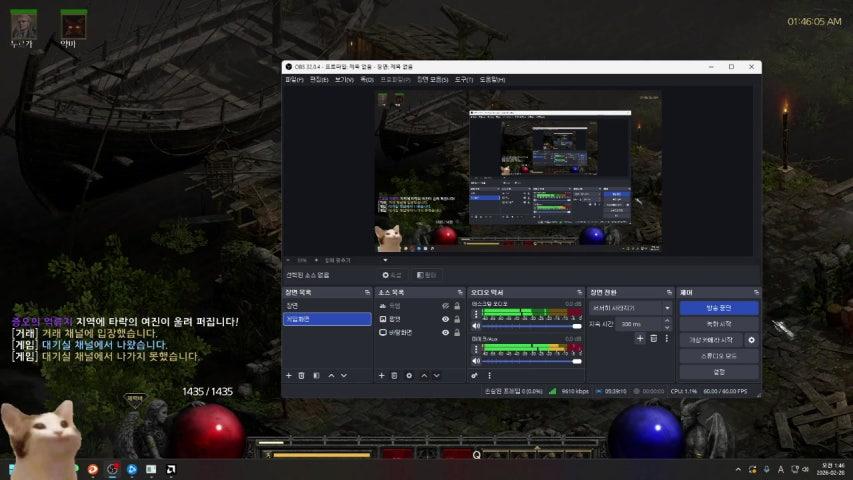The height and width of the screenshot is (480, 853).
Task: Open the View menu in OBS
Action: 344,79
